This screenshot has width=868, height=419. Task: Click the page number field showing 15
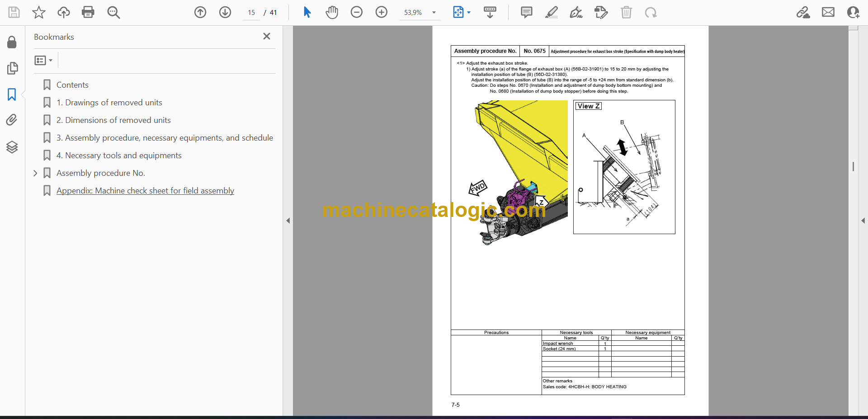coord(251,13)
